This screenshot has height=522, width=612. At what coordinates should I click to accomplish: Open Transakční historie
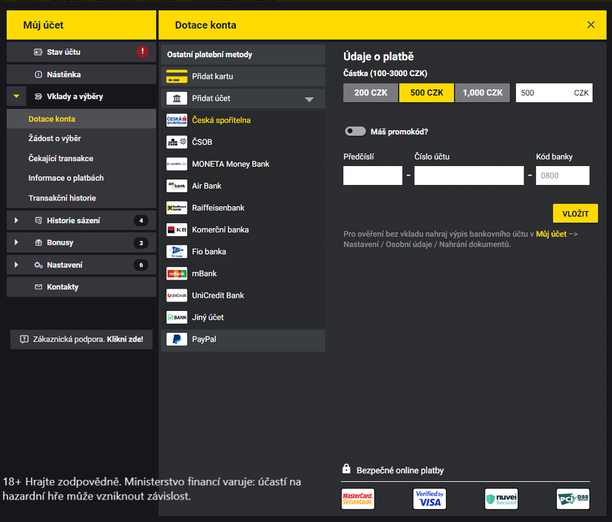[x=62, y=198]
